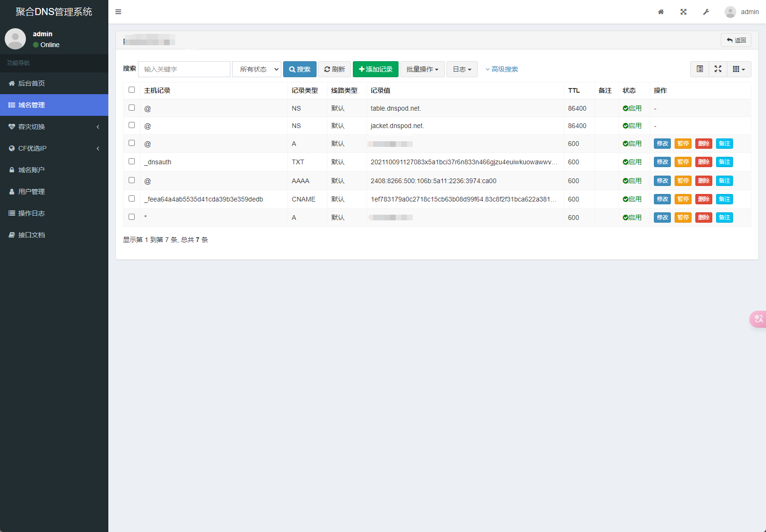Click 暂停 for the * wildcard record
Image resolution: width=766 pixels, height=532 pixels.
tap(683, 218)
